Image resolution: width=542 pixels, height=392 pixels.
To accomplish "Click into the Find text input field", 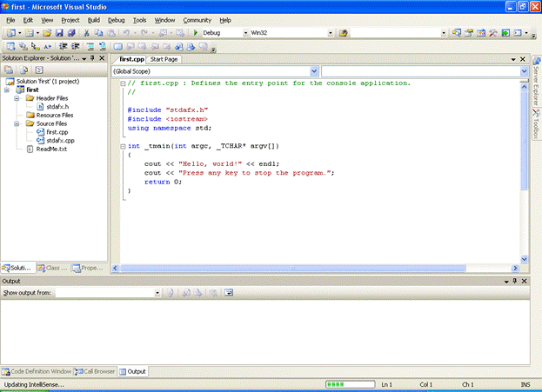I will (x=396, y=33).
